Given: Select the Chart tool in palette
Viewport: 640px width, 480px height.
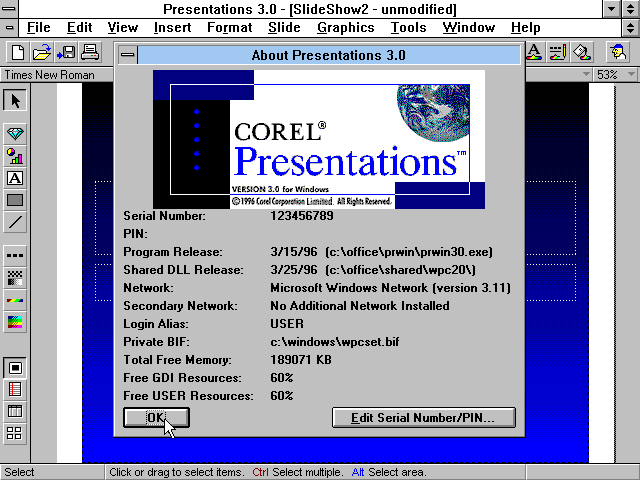Looking at the screenshot, I should tap(15, 156).
